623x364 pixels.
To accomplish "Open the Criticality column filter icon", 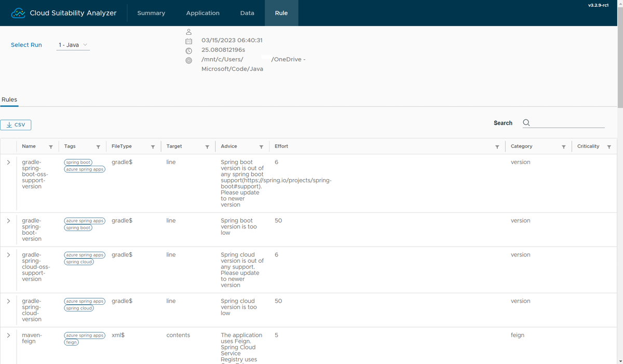I will click(x=609, y=147).
